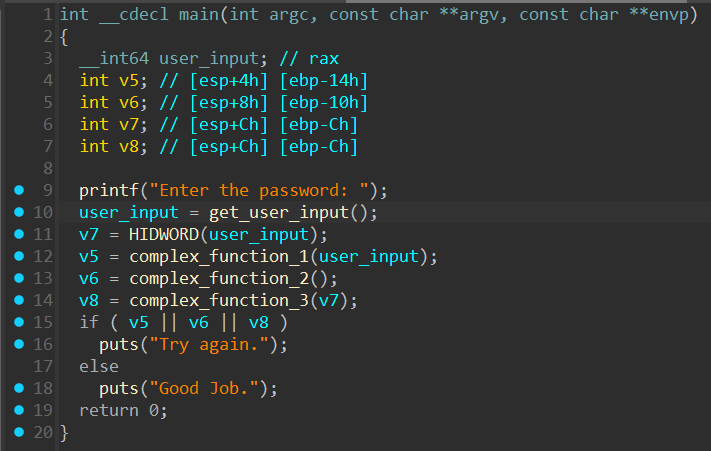The width and height of the screenshot is (711, 451).
Task: Select the printf call on line 9
Action: tap(109, 190)
